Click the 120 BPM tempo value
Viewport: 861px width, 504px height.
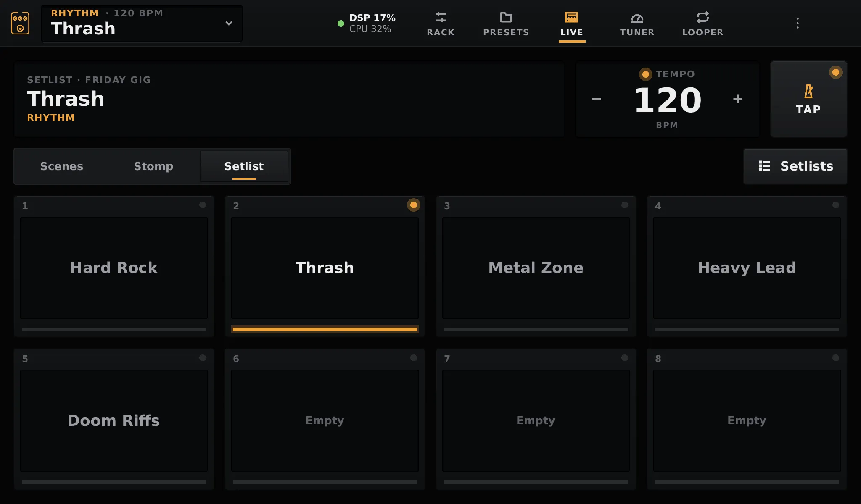(668, 100)
